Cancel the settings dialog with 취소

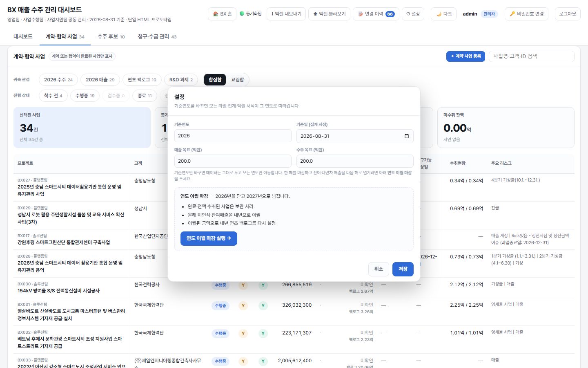[x=379, y=269]
